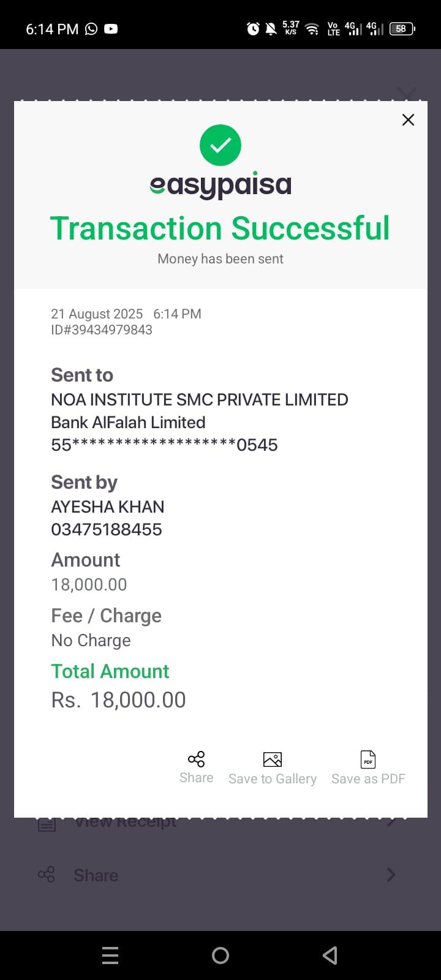Screen dimensions: 441x980
Task: Tap the easypaisa logo
Action: pos(221,185)
